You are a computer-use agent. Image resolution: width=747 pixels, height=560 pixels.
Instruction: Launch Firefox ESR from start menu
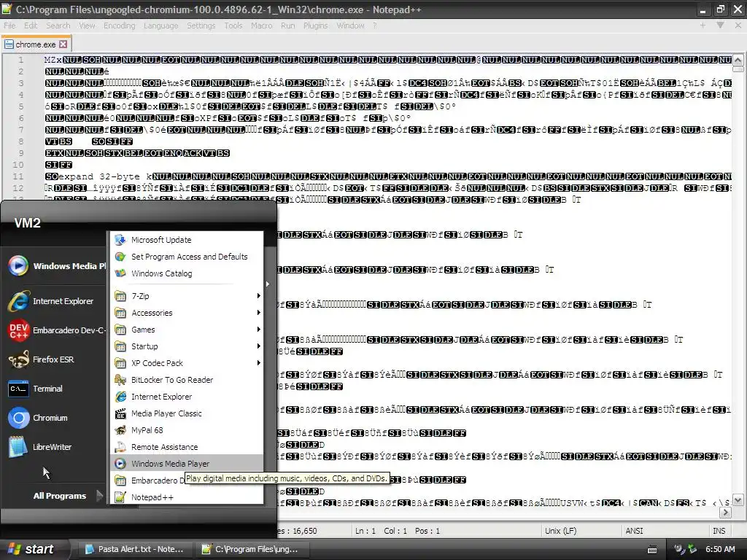tap(56, 359)
